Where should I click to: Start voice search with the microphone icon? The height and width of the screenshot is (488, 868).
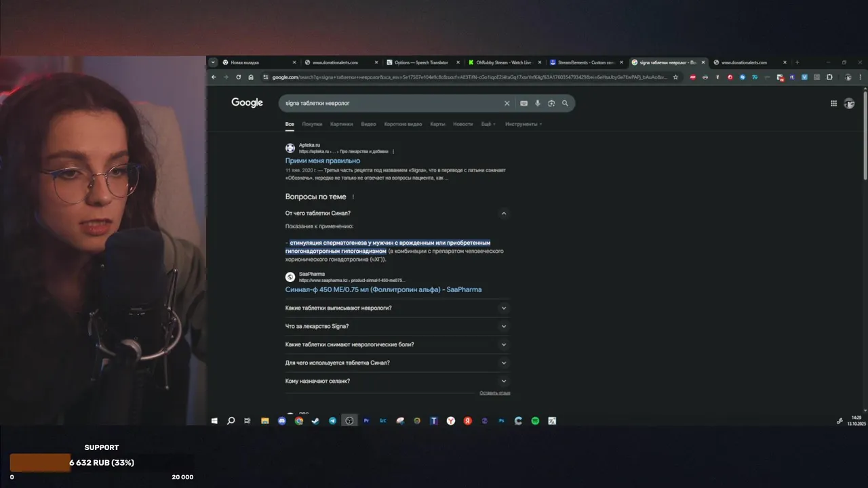538,104
